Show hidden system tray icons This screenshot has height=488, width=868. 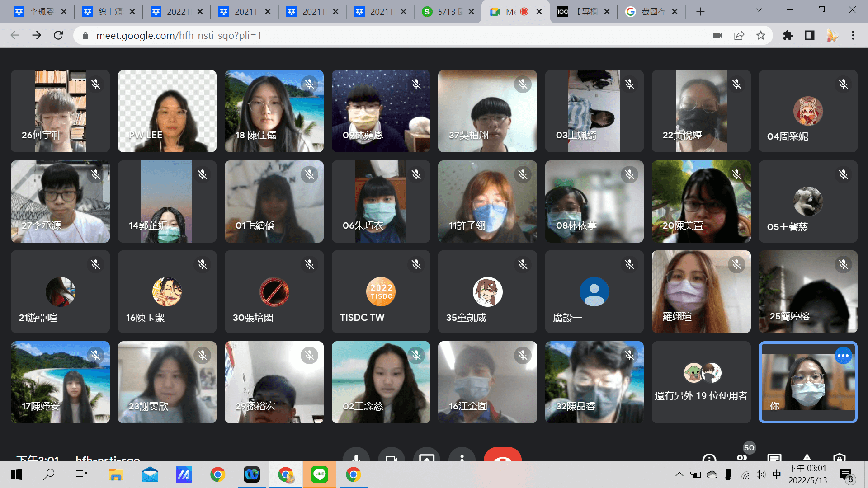click(x=679, y=474)
